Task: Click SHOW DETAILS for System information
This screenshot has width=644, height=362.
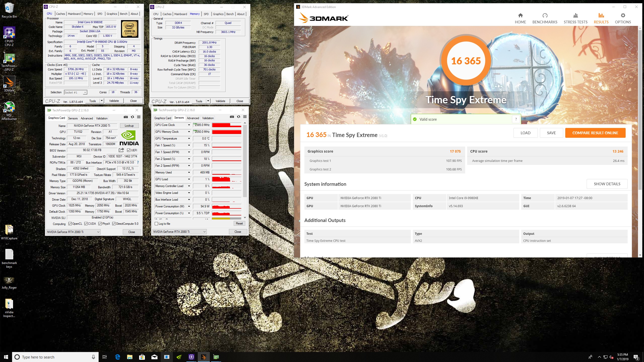Action: (x=607, y=184)
